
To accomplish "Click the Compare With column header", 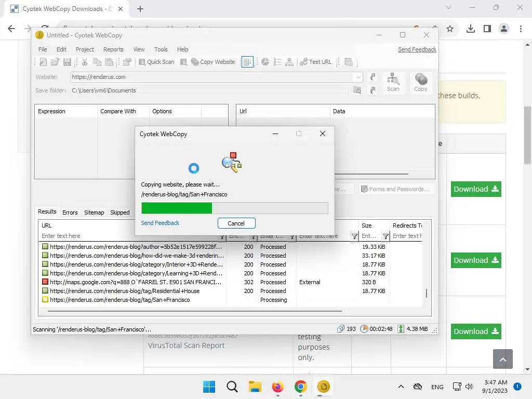I will pos(123,111).
